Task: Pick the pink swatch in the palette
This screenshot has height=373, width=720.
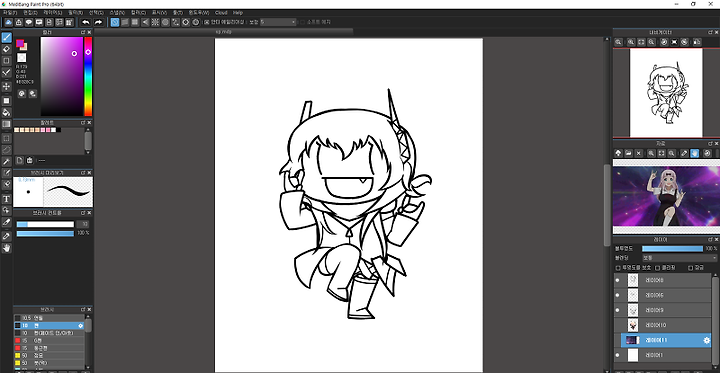Action: pyautogui.click(x=48, y=130)
